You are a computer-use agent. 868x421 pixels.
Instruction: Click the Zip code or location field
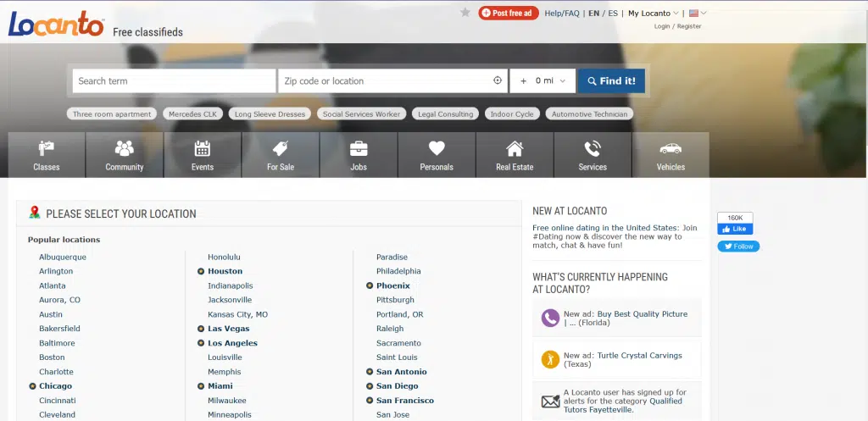pyautogui.click(x=392, y=80)
